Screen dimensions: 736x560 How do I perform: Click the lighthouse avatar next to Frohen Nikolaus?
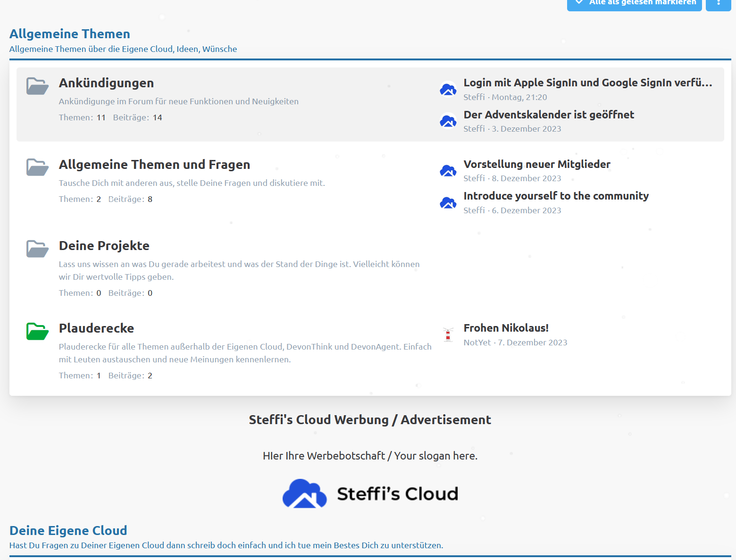coord(448,334)
